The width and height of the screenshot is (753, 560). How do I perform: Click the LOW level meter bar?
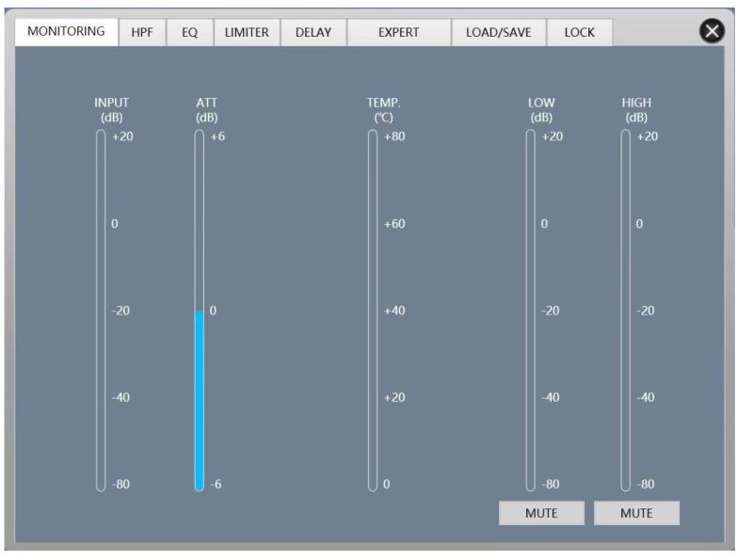pos(531,311)
